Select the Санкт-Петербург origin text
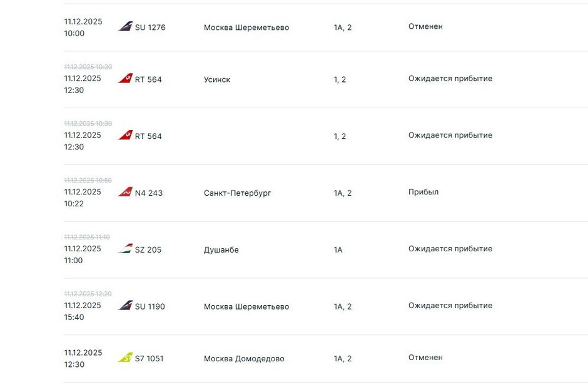 (237, 193)
